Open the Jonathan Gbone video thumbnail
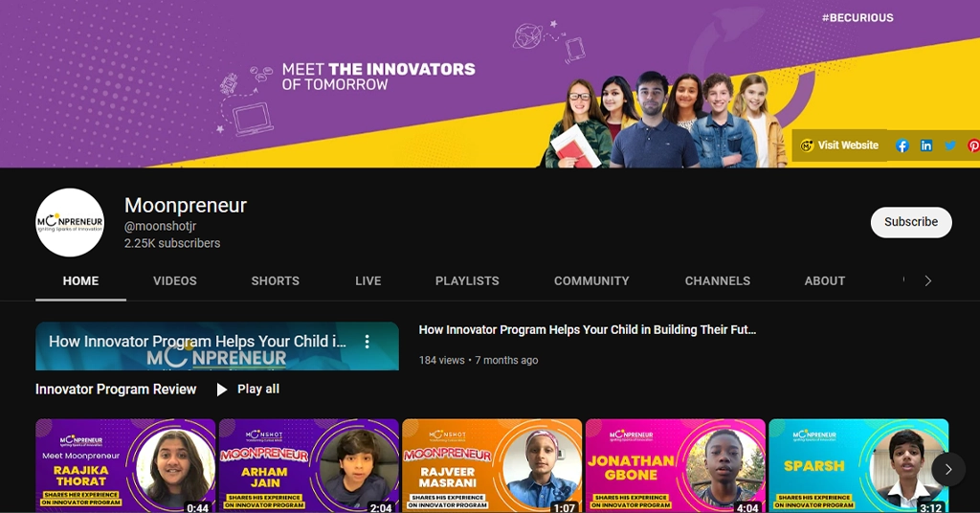 pyautogui.click(x=675, y=465)
